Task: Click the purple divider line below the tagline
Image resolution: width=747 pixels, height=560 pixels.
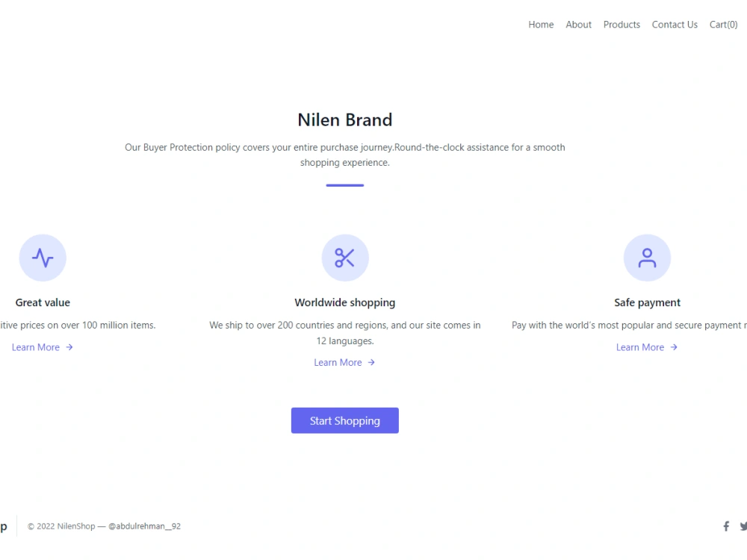Action: click(x=344, y=183)
